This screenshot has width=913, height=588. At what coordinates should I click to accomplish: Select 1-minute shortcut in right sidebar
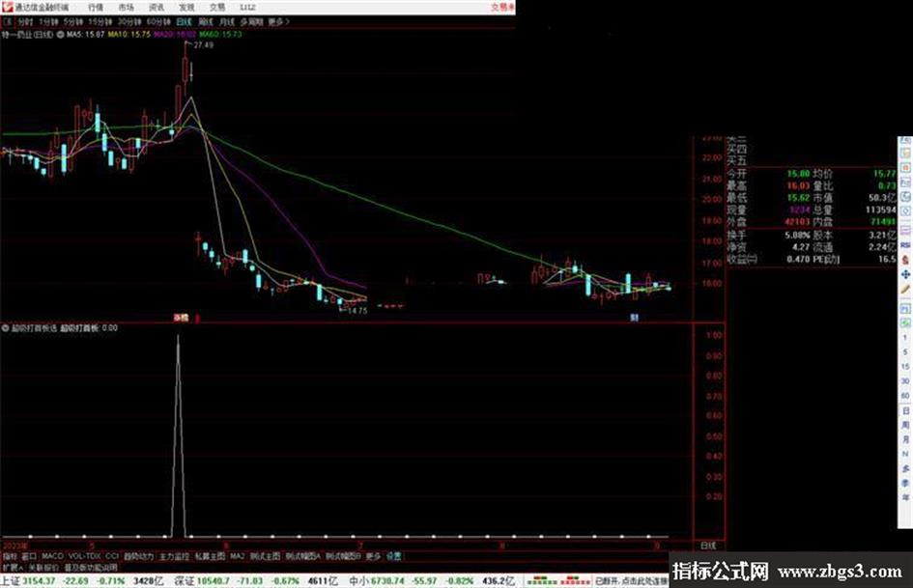pos(905,338)
